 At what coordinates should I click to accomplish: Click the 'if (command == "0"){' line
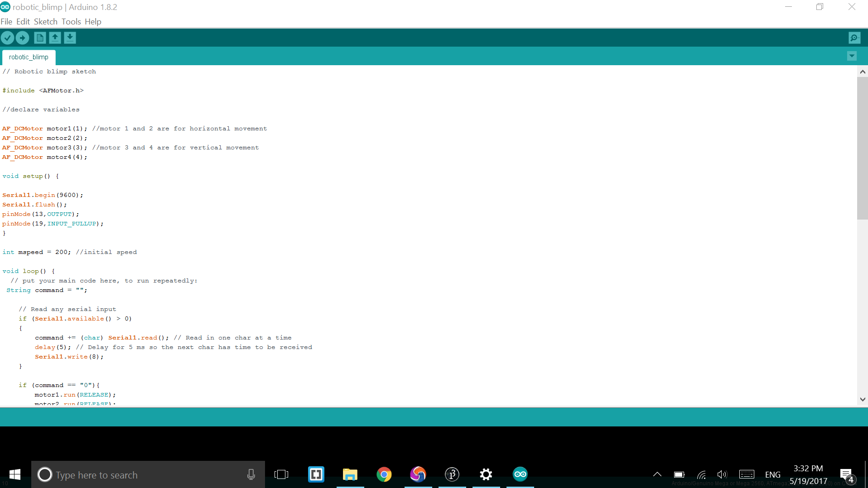point(59,385)
